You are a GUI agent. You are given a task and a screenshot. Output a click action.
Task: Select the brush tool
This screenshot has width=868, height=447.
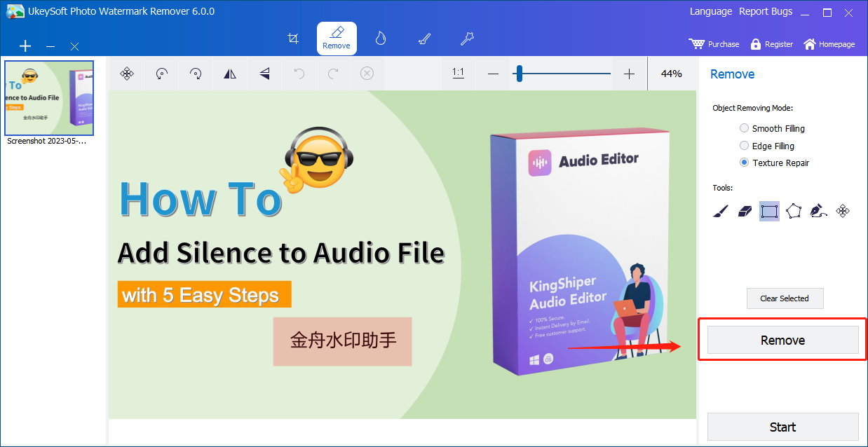(721, 211)
